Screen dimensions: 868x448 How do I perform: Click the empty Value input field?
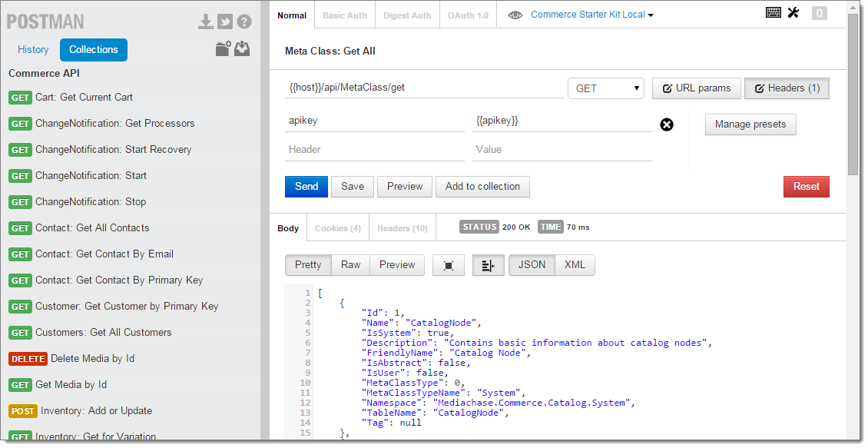(x=562, y=150)
